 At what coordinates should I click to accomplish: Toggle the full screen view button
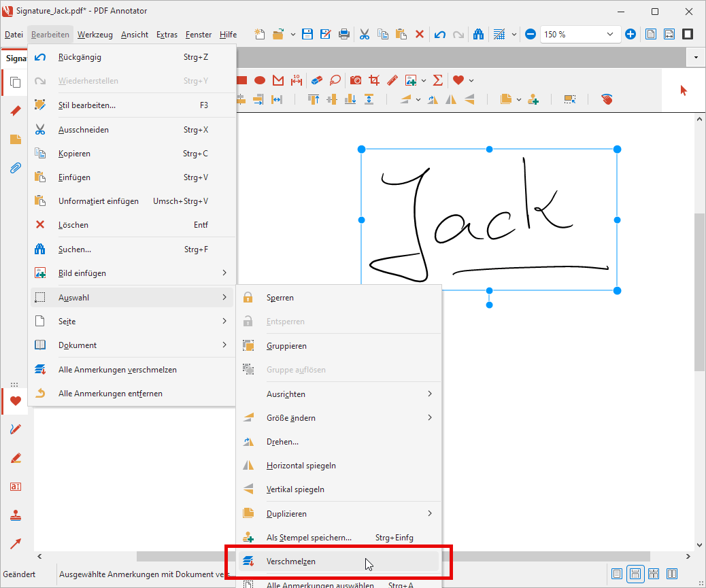[x=688, y=34]
